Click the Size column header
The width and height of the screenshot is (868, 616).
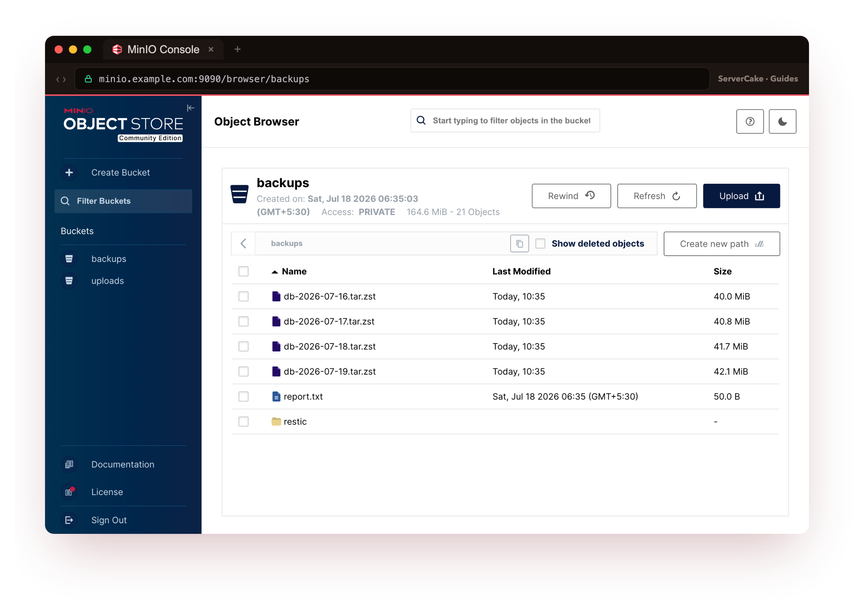coord(723,272)
